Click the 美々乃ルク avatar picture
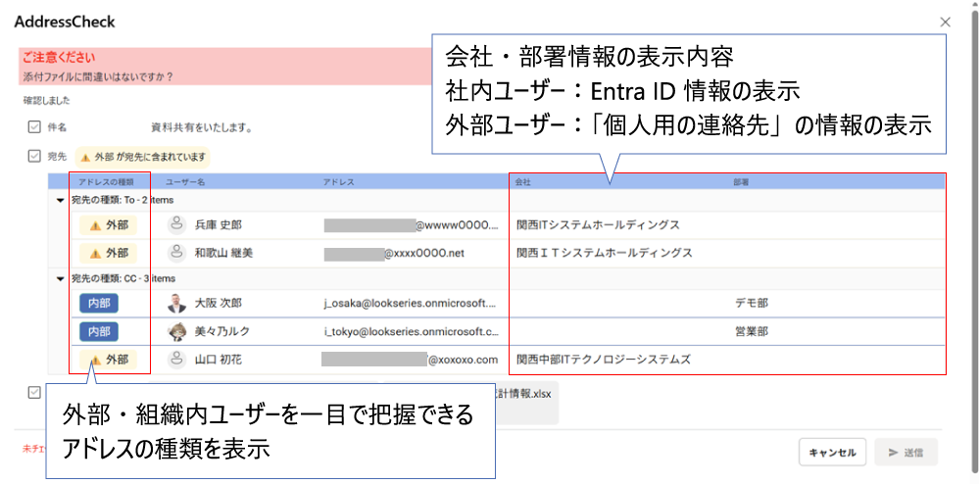The image size is (980, 484). tap(177, 331)
